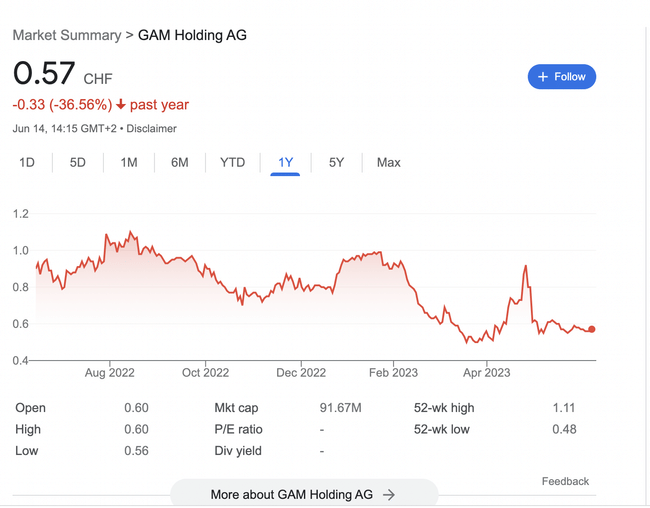The image size is (650, 508).
Task: Click the Follow button
Action: pos(562,77)
